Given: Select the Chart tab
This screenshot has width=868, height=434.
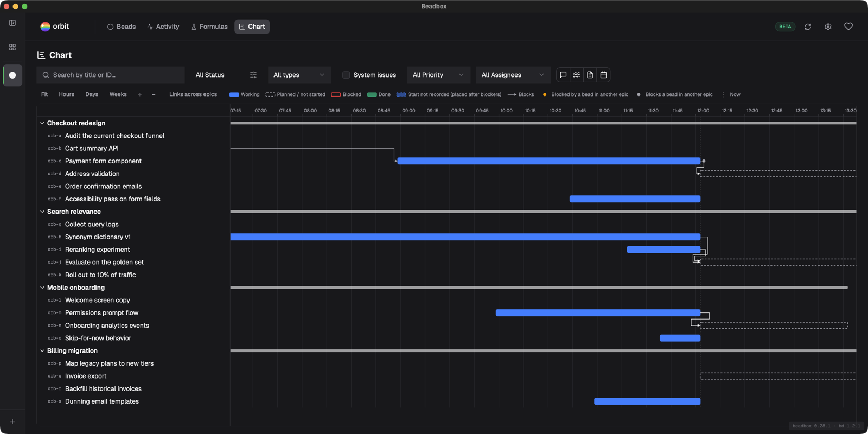Looking at the screenshot, I should 252,27.
